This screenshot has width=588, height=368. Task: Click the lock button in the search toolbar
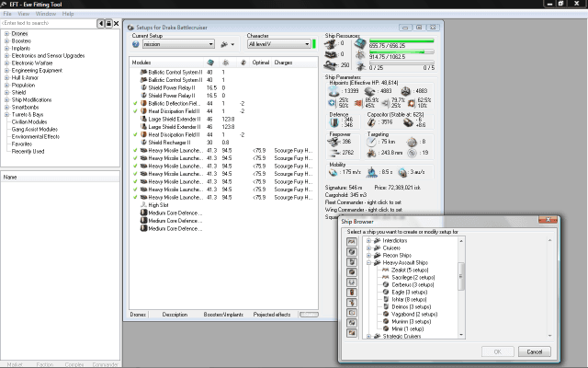point(108,23)
